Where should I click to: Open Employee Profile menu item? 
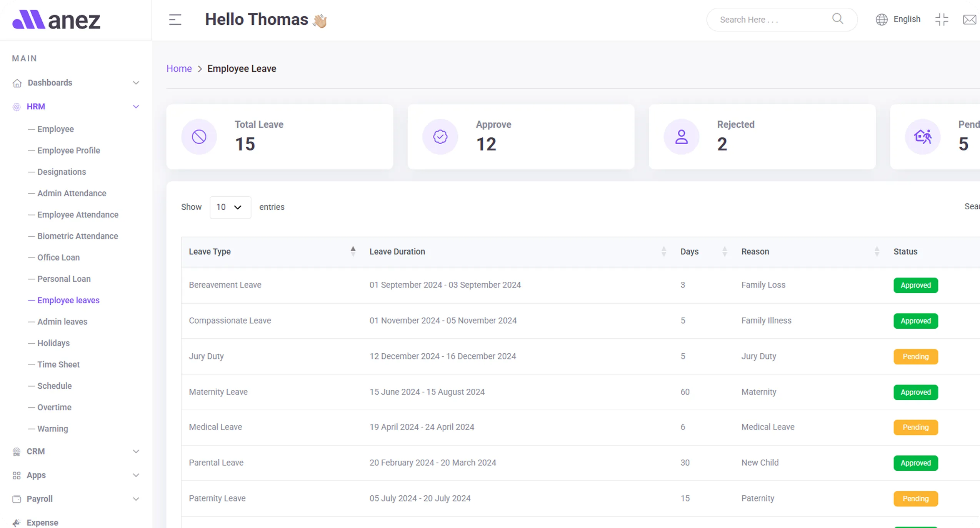tap(68, 150)
